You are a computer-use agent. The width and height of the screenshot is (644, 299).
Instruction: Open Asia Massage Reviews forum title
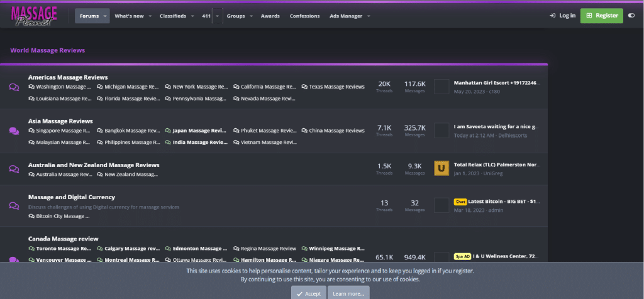tap(60, 121)
